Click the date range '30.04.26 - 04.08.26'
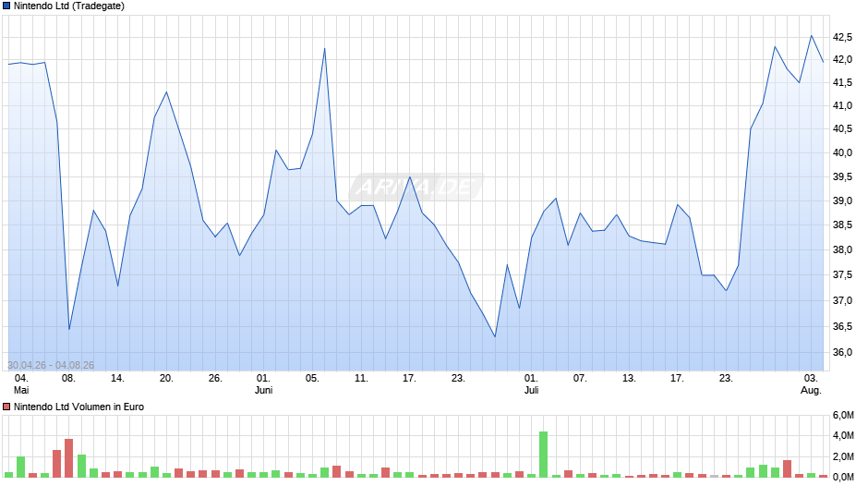The image size is (868, 486). pyautogui.click(x=51, y=365)
